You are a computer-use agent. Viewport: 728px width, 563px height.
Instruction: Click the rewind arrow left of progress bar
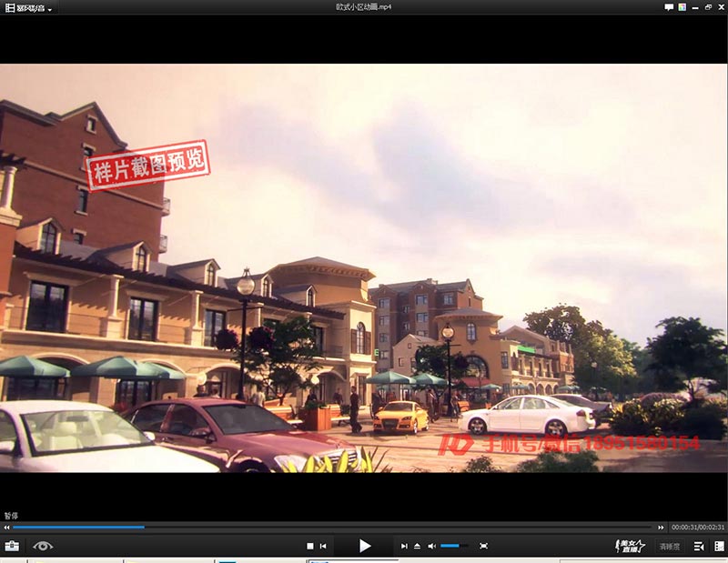(7, 528)
